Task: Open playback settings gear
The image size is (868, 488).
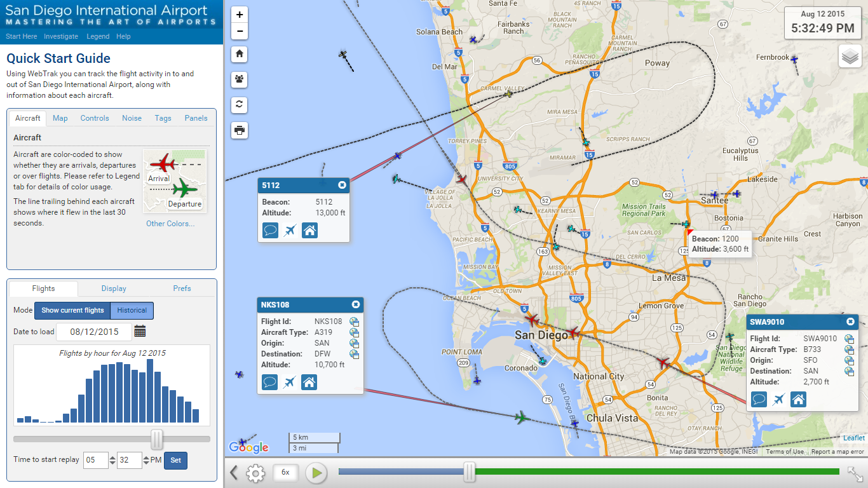Action: pos(255,473)
